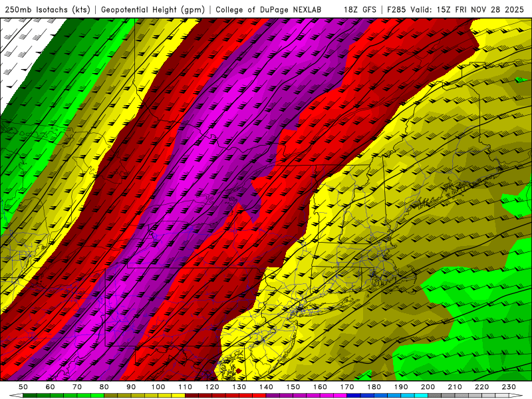Image resolution: width=532 pixels, height=399 pixels.
Task: Click the left arrow end of the color bar
Action: (x=16, y=396)
